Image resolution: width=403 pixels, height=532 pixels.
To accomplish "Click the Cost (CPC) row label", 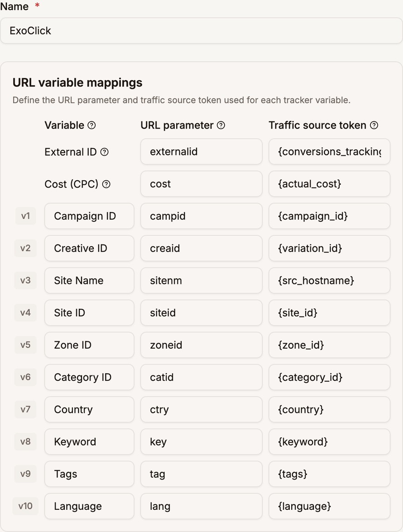I will (x=71, y=184).
